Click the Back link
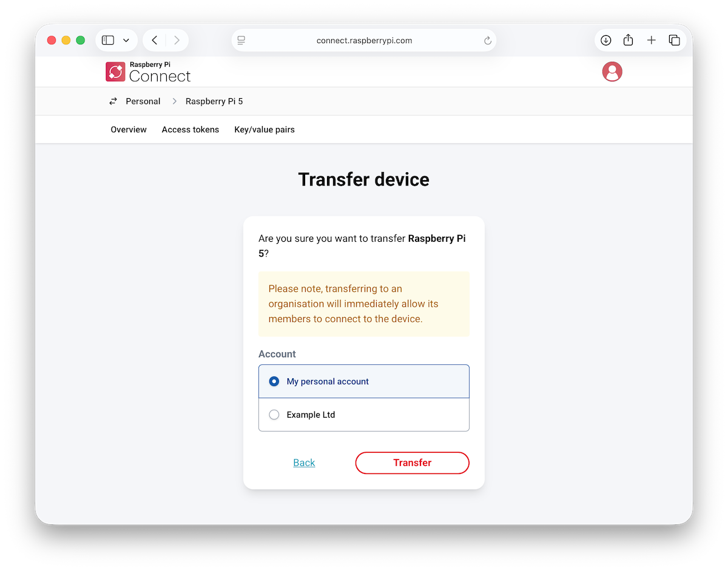This screenshot has height=571, width=728. click(x=304, y=462)
